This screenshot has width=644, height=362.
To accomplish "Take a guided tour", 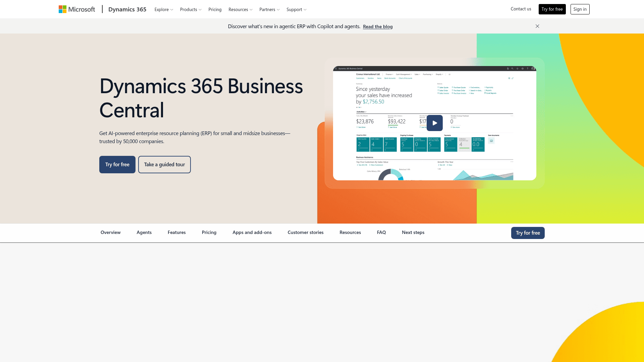I will point(164,165).
